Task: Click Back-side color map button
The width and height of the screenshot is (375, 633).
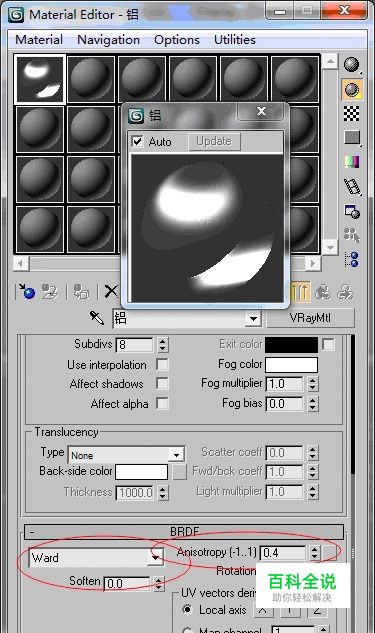Action: (179, 472)
